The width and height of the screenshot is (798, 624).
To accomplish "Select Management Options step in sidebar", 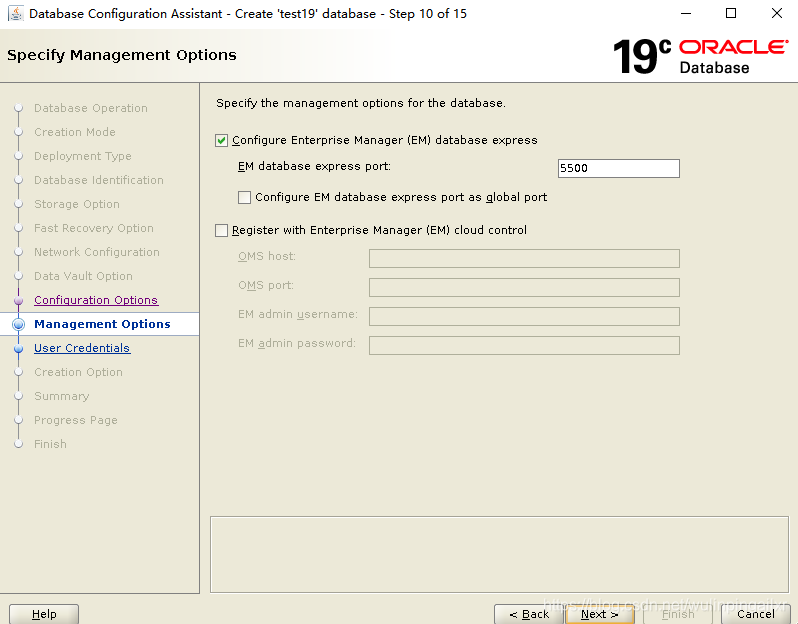I will point(102,324).
